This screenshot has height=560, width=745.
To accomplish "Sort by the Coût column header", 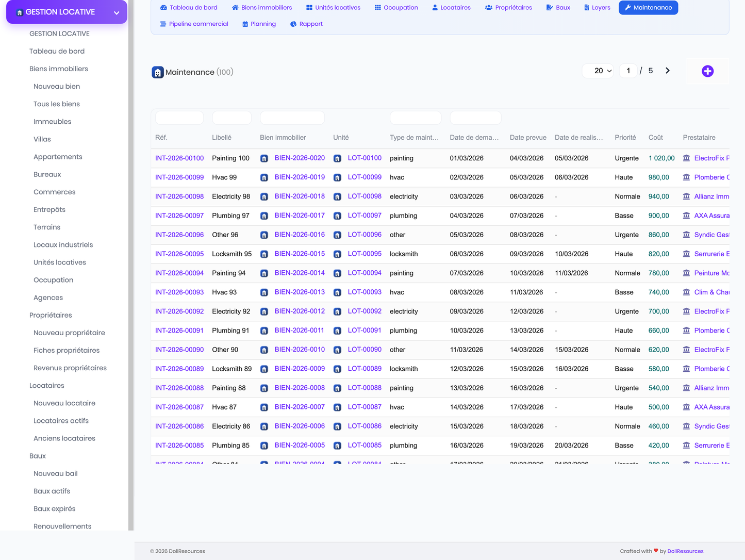I will click(656, 138).
